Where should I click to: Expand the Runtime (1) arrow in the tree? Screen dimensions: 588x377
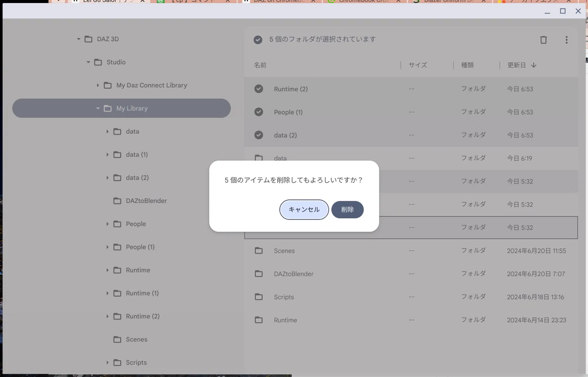pos(107,293)
